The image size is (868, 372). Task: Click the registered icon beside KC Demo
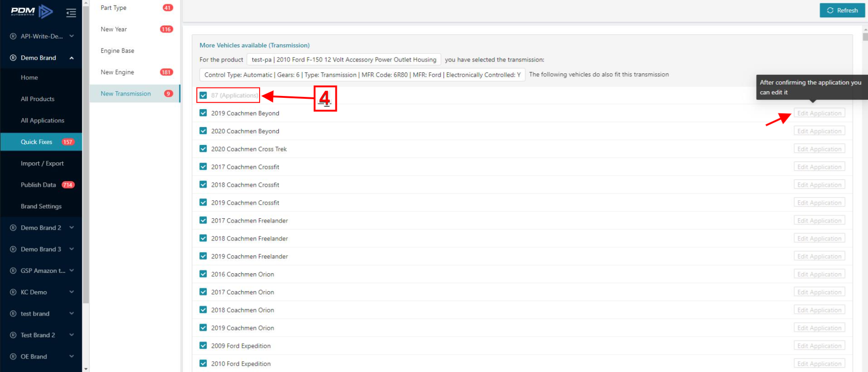point(13,292)
